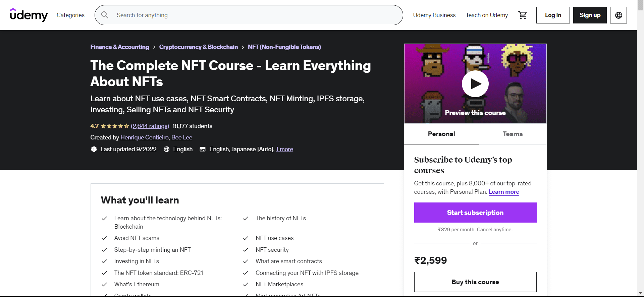The height and width of the screenshot is (297, 644).
Task: Click the scrollbar down arrow
Action: point(640,293)
